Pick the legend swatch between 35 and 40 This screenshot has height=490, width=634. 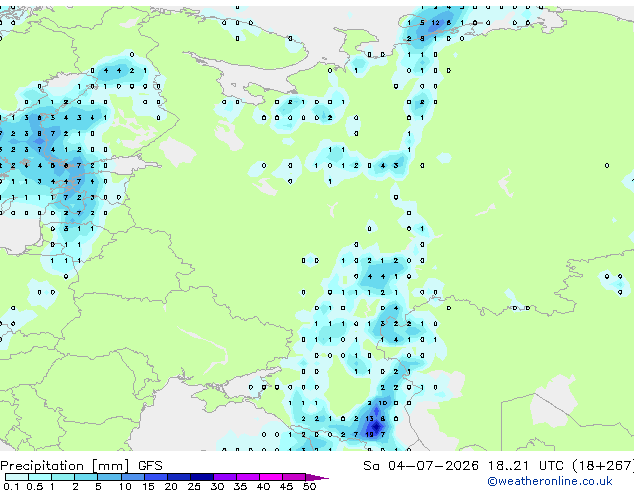click(248, 477)
